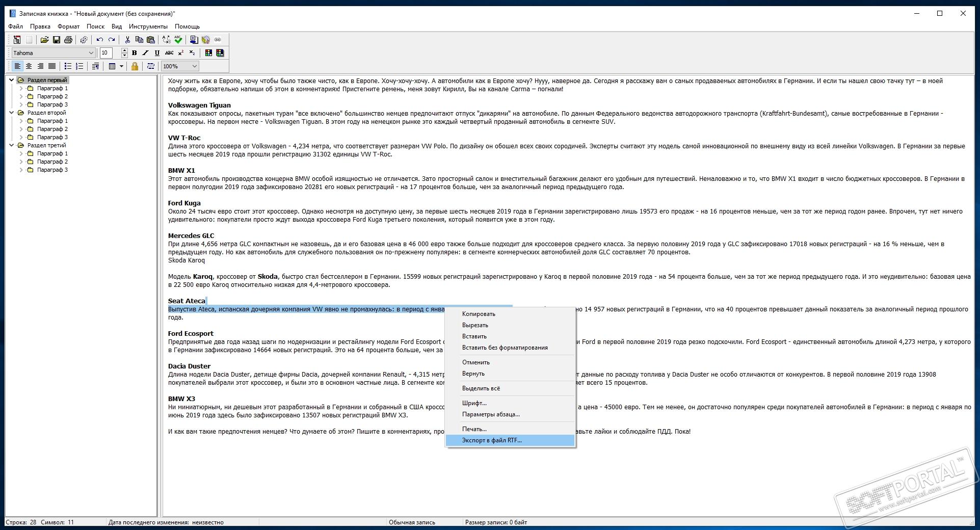This screenshot has width=980, height=530.
Task: Cut selection with the scissors icon
Action: 127,39
